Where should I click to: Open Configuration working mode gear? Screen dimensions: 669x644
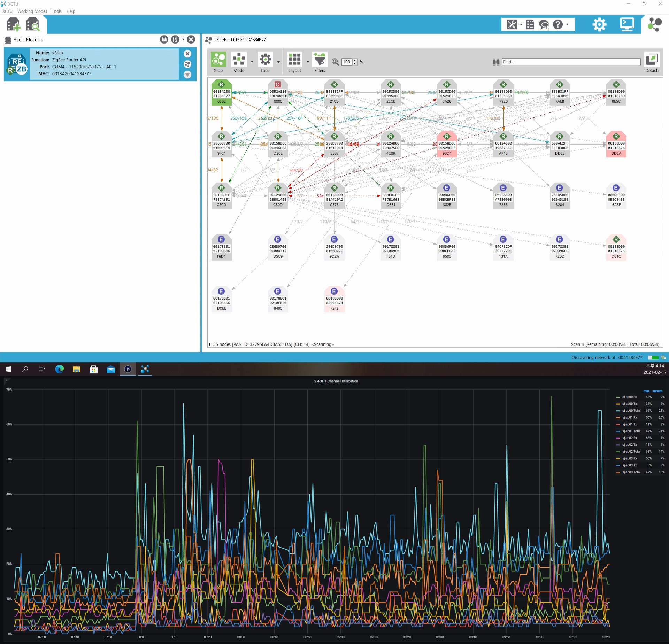(x=599, y=24)
